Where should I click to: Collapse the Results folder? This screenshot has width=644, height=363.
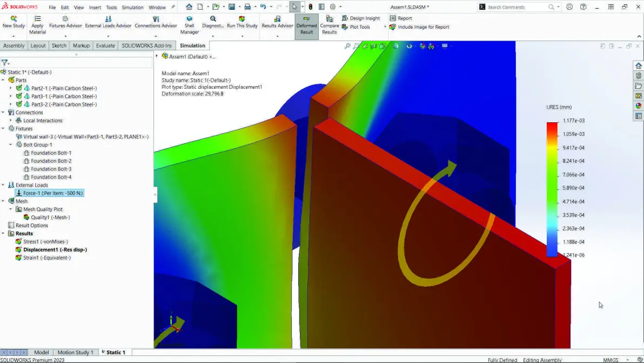[3, 234]
